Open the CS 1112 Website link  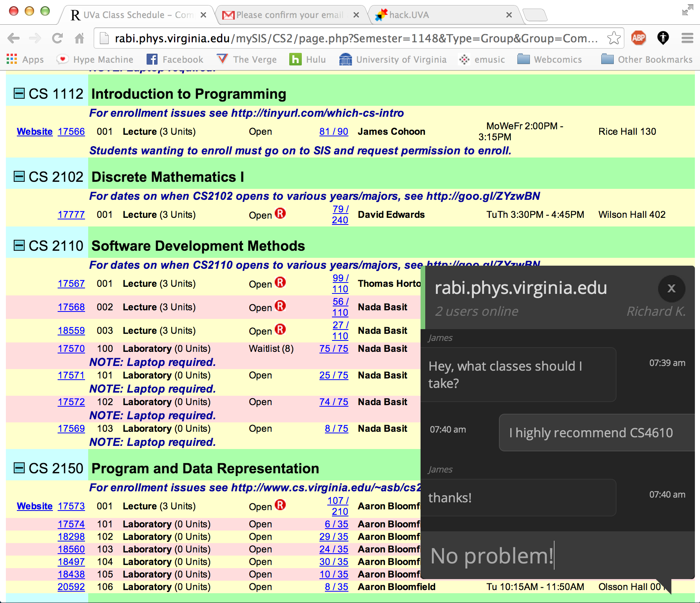(34, 132)
